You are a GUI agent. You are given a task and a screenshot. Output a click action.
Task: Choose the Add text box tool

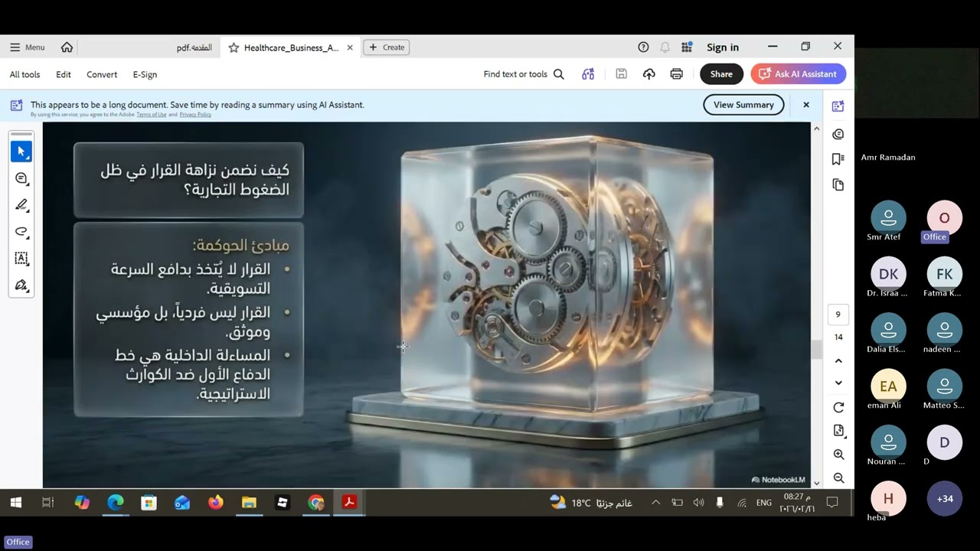(21, 259)
